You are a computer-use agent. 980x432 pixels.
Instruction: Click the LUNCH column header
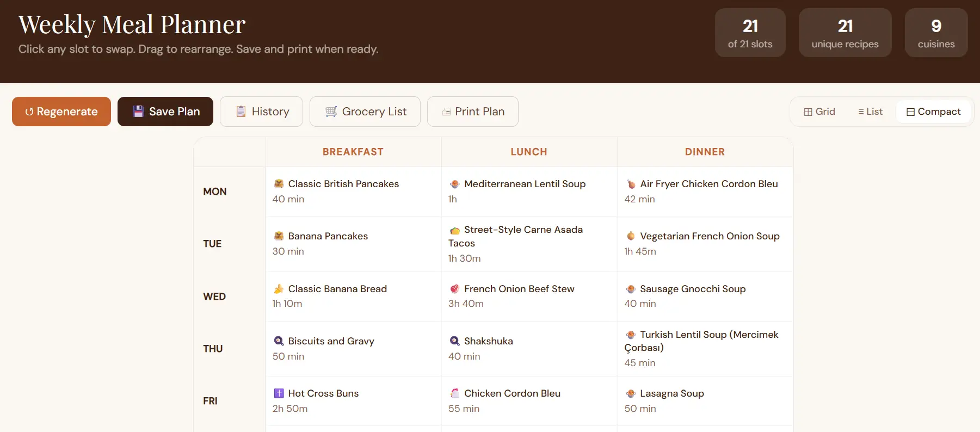coord(529,152)
